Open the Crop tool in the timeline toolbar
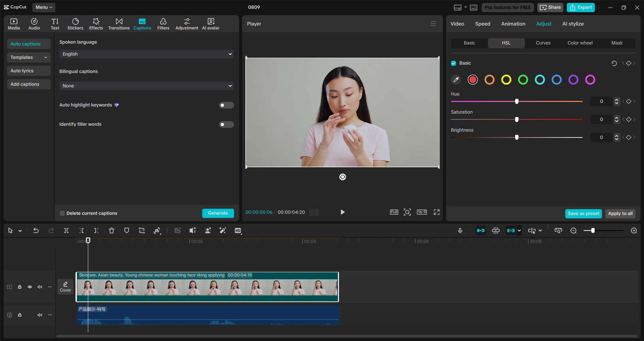644x341 pixels. pos(142,231)
